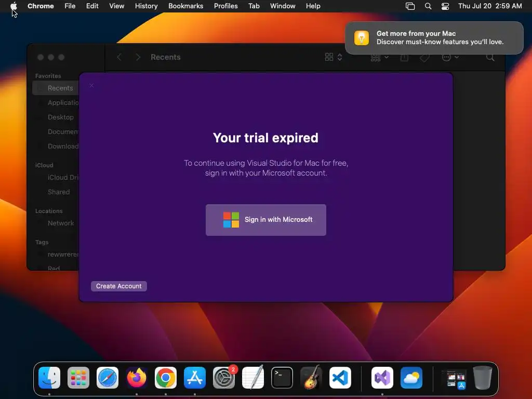532x399 pixels.
Task: Open App Store from the Dock
Action: tap(195, 378)
